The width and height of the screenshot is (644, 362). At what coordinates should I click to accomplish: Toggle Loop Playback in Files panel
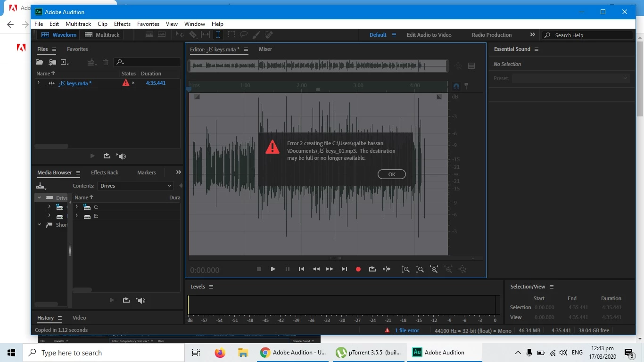pos(107,156)
